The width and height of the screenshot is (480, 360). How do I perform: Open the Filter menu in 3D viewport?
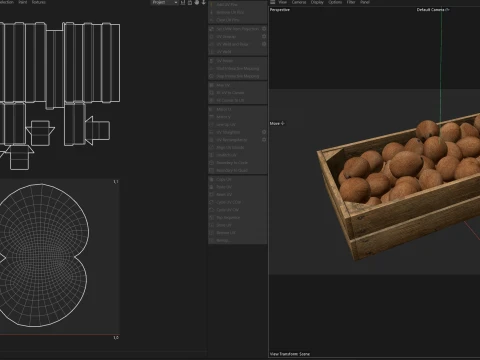351,2
